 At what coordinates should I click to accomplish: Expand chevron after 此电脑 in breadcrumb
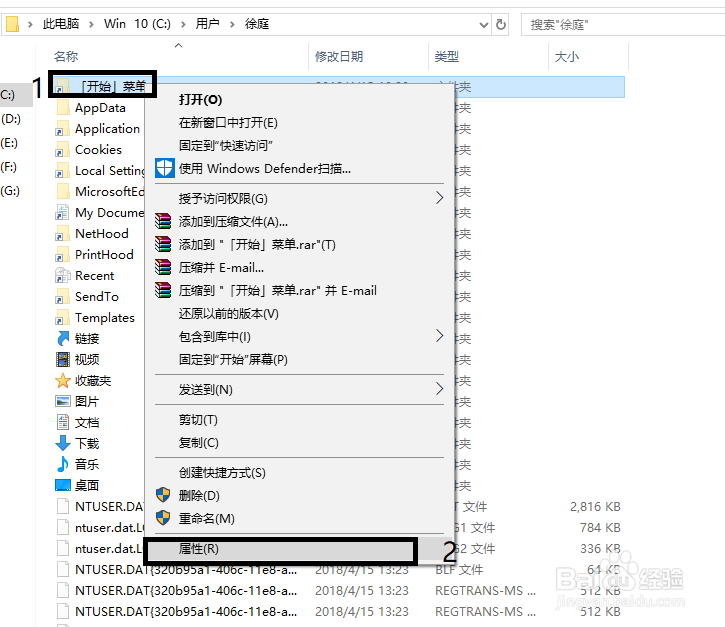tap(92, 24)
